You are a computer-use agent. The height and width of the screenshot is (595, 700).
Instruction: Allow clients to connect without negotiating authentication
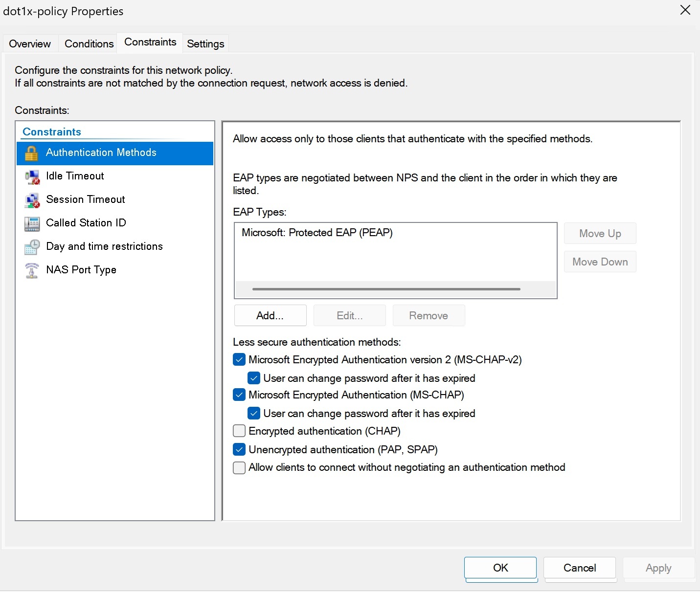point(239,468)
